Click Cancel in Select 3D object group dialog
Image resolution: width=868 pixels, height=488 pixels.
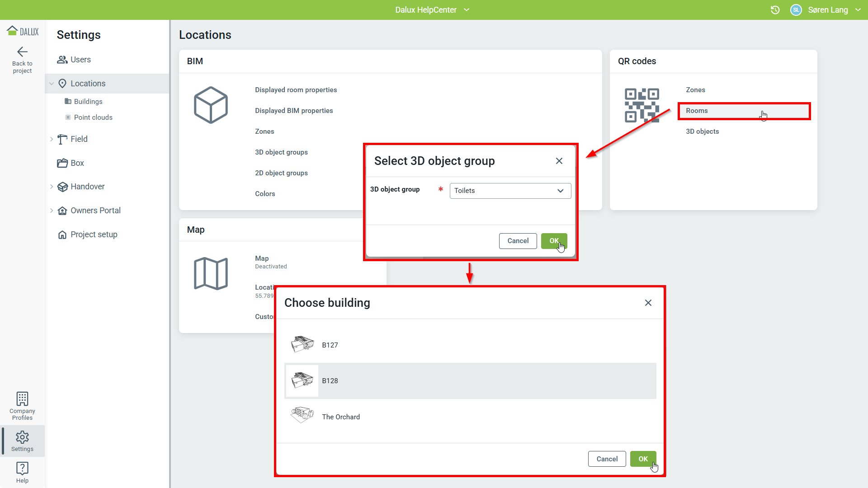tap(518, 241)
